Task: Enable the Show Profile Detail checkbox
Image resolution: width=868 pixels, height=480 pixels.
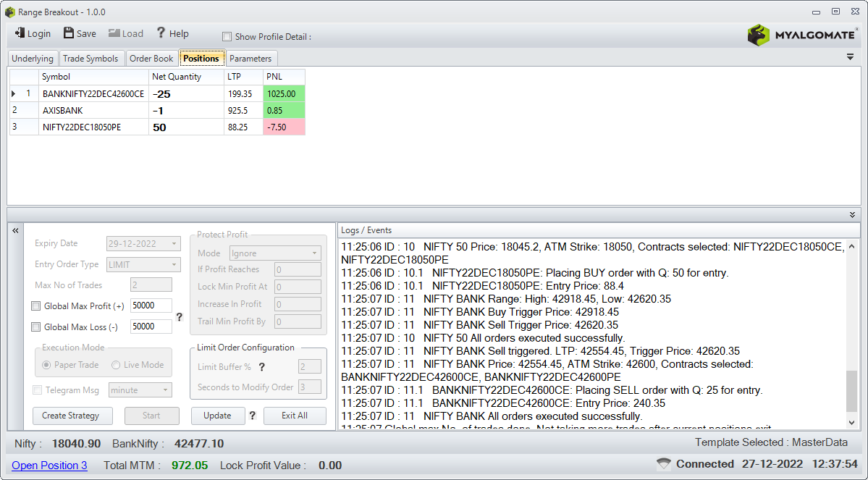Action: tap(227, 36)
